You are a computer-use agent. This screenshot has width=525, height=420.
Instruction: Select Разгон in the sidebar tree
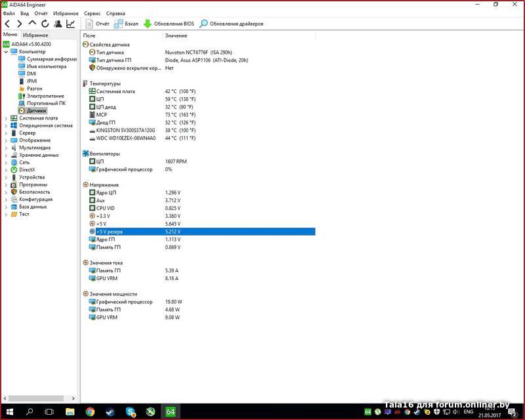(34, 89)
